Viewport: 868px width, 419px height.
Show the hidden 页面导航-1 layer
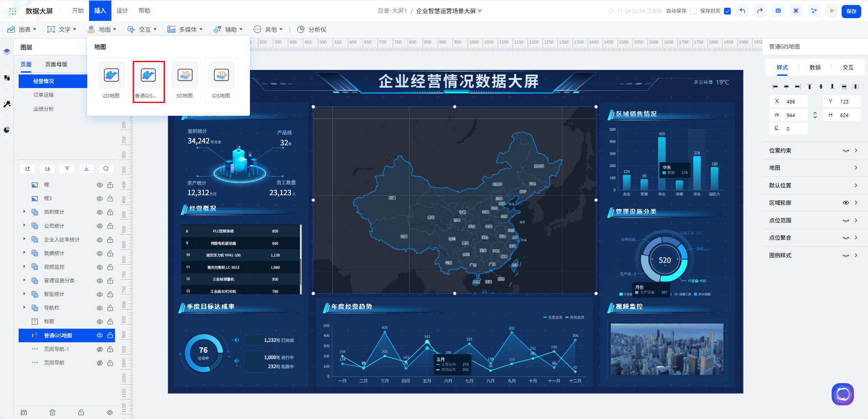100,350
